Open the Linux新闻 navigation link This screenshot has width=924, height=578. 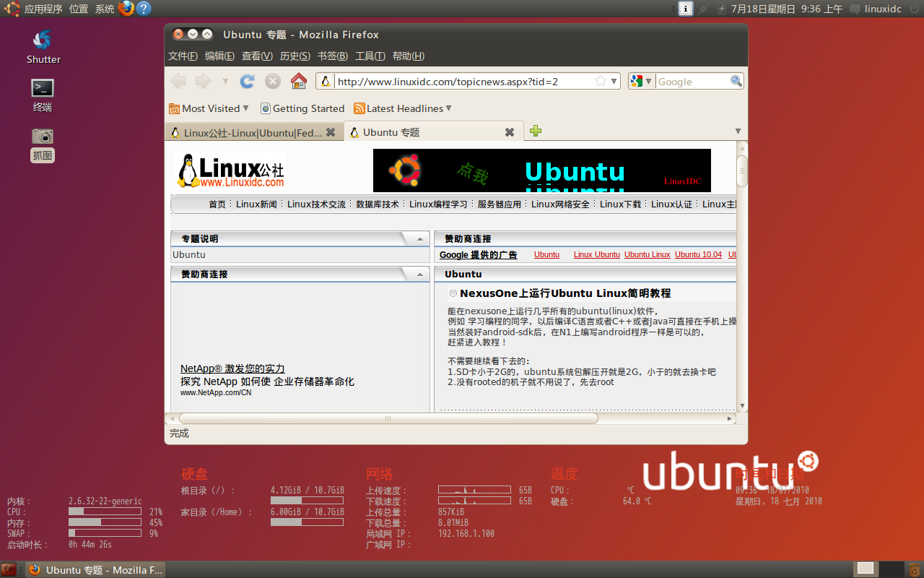256,204
